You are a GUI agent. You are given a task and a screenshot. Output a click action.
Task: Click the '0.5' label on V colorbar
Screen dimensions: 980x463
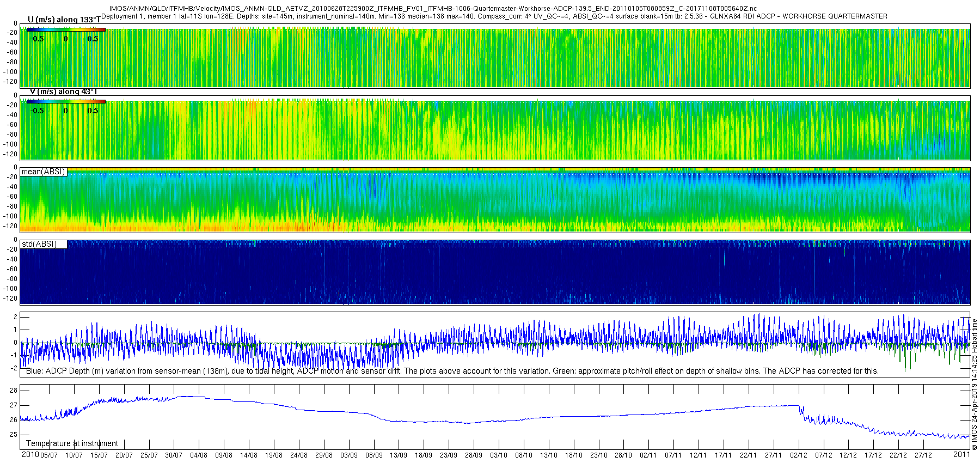tap(93, 111)
